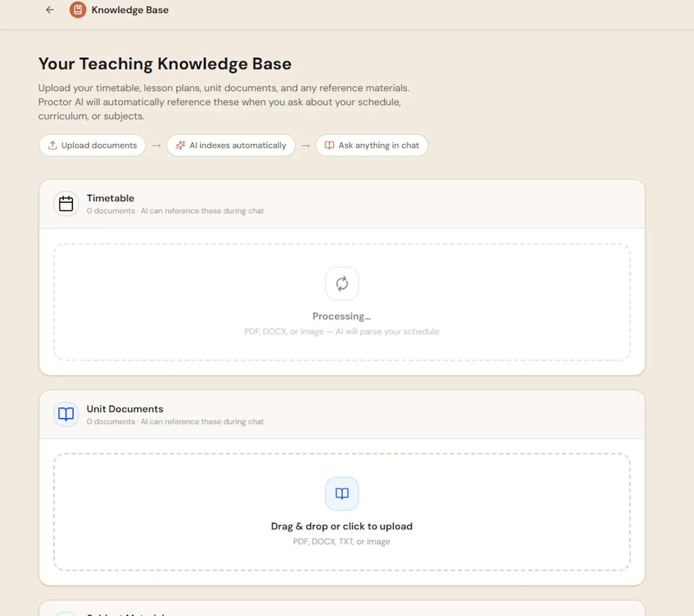Click the 'Processing...' status text
The width and height of the screenshot is (694, 616).
coord(342,316)
